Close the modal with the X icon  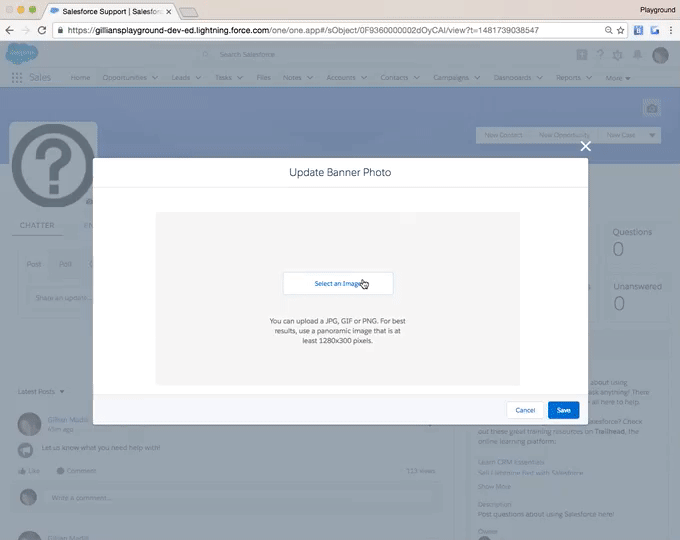click(x=585, y=146)
